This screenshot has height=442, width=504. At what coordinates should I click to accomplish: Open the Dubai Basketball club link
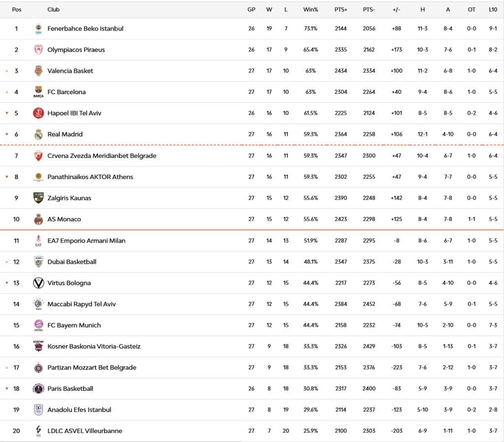coord(71,262)
